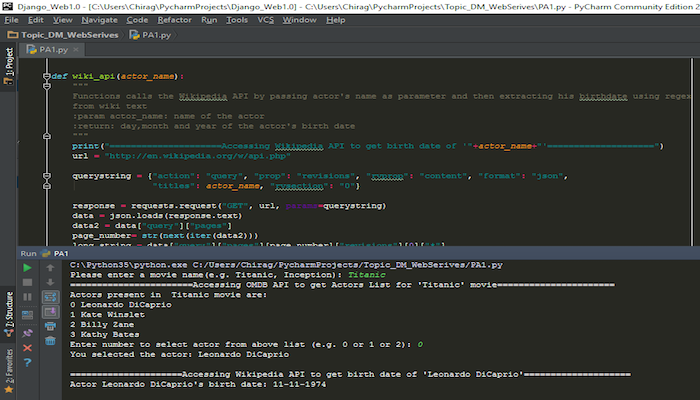Click the PA1.py breadcrumb in navigation bar
Screen dimensions: 700x400
coord(150,35)
